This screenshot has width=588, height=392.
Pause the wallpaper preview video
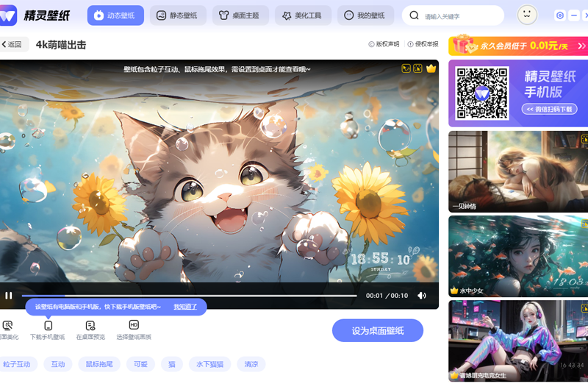[9, 296]
